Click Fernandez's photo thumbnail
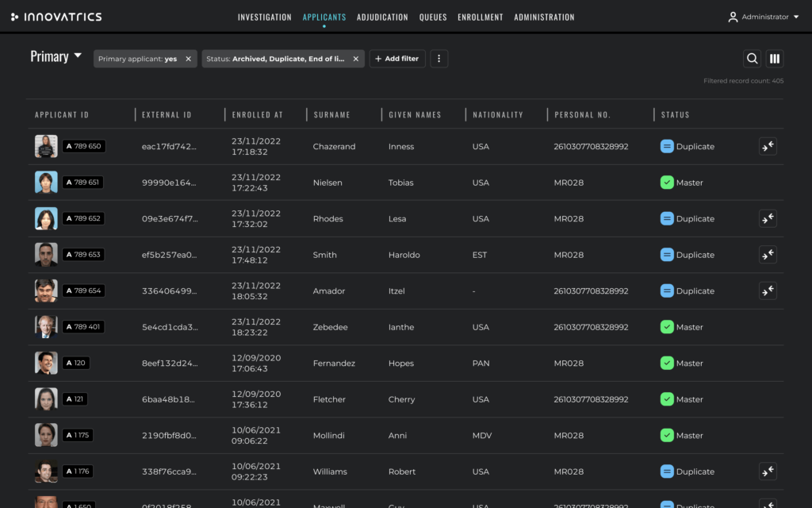The width and height of the screenshot is (812, 508). [46, 363]
